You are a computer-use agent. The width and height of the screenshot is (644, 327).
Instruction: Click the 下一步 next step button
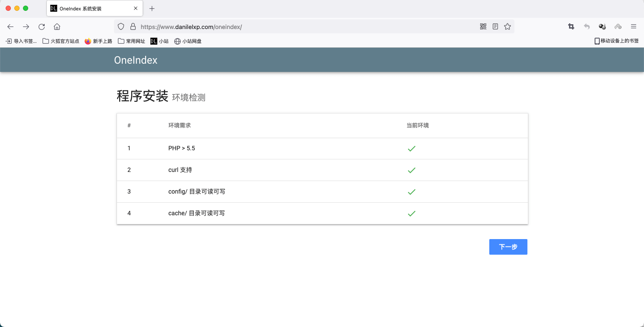pyautogui.click(x=508, y=247)
